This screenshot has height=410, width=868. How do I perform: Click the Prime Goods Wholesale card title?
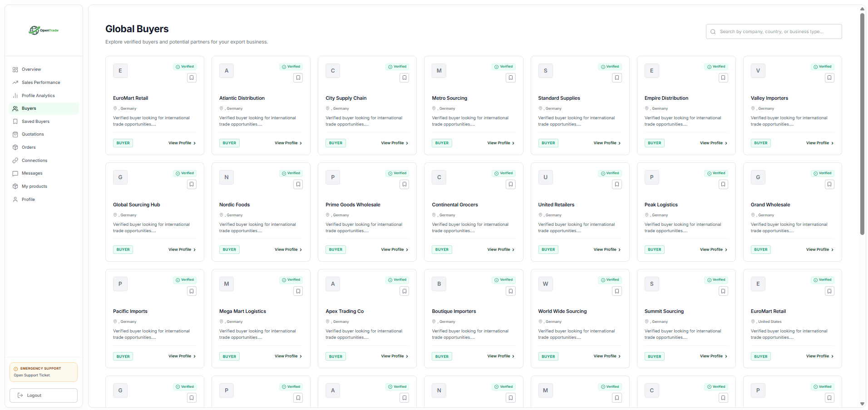tap(353, 205)
